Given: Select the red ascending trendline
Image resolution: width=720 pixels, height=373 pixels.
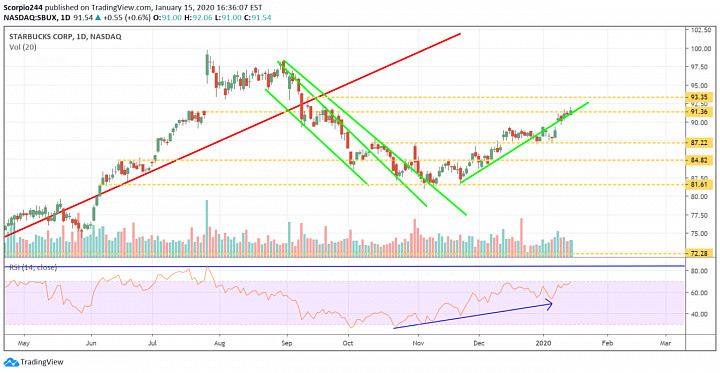Looking at the screenshot, I should tap(232, 135).
